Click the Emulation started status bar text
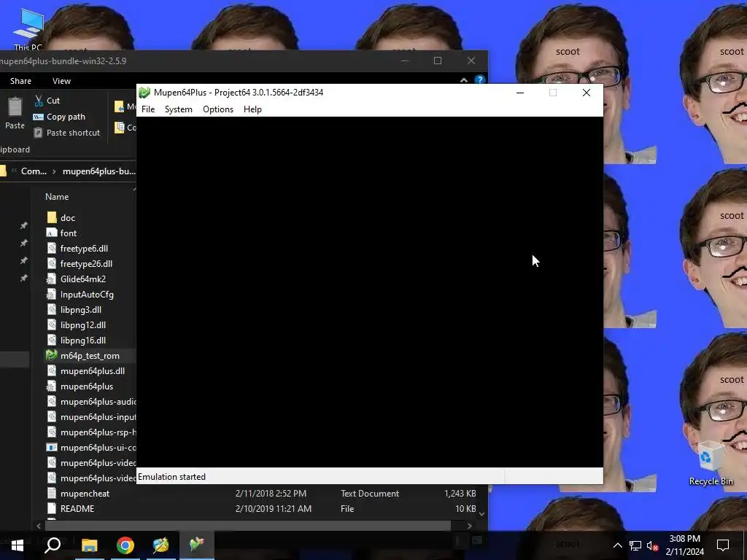This screenshot has height=560, width=747. point(172,477)
